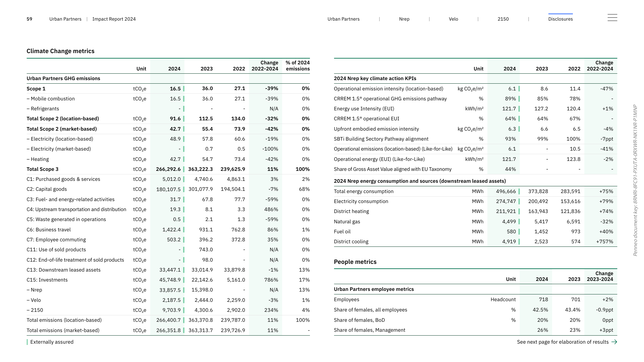This screenshot has width=644, height=362.
Task: Switch to the Nrep section tab
Action: (x=404, y=19)
